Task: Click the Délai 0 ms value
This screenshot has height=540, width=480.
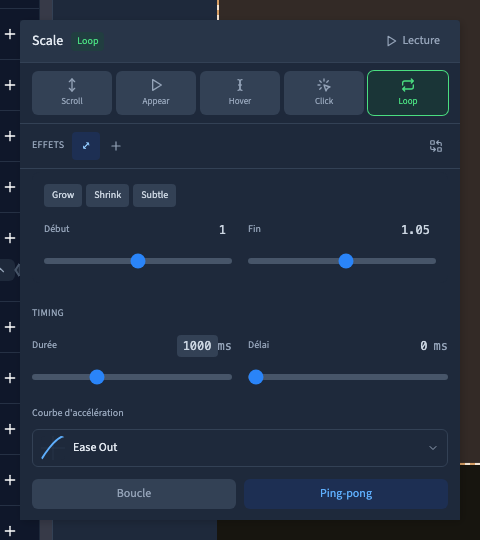Action: [434, 346]
